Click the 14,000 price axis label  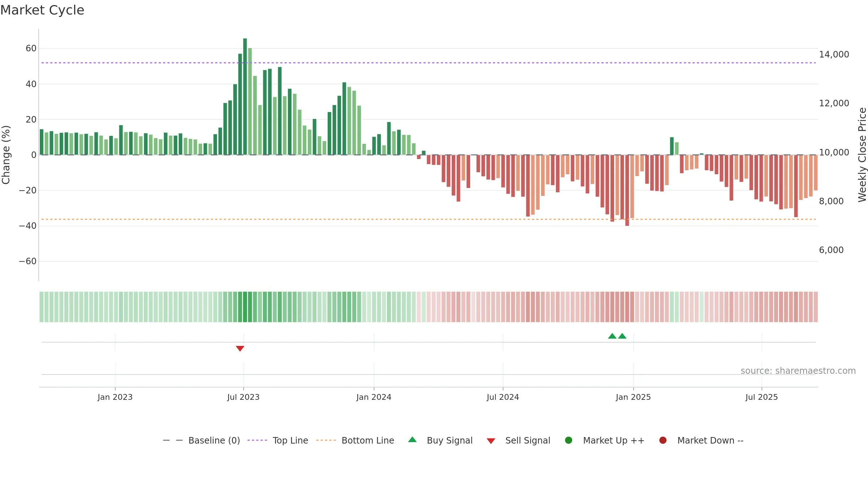click(x=834, y=54)
